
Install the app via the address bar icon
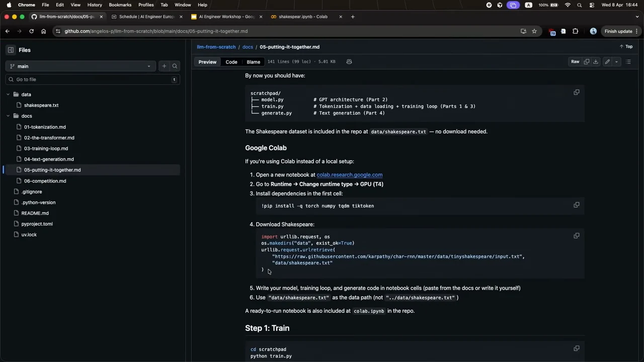click(523, 31)
